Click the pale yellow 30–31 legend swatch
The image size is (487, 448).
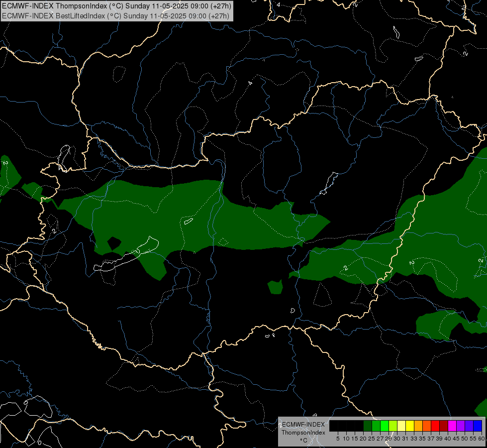click(x=401, y=426)
